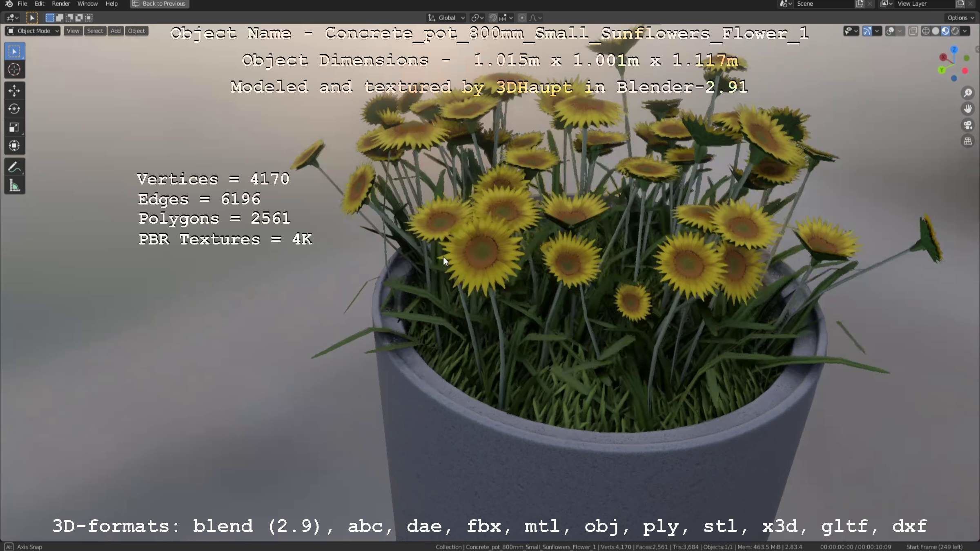Click the Object menu button
The image size is (980, 551).
[136, 31]
